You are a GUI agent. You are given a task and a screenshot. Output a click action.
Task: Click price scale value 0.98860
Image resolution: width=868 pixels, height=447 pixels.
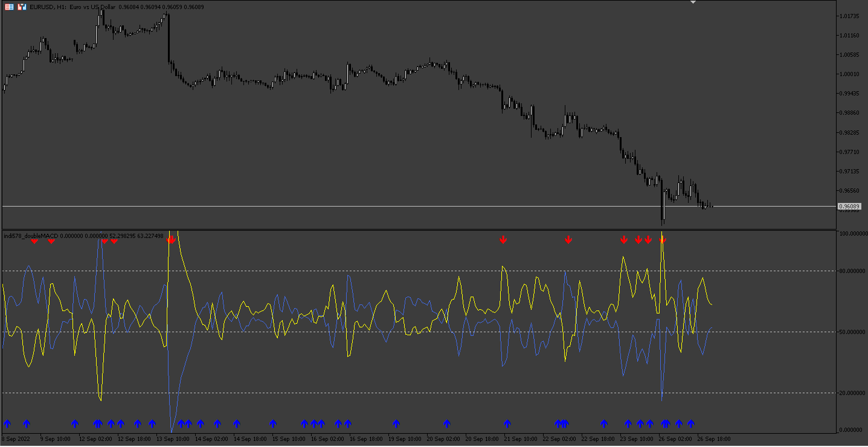[849, 113]
